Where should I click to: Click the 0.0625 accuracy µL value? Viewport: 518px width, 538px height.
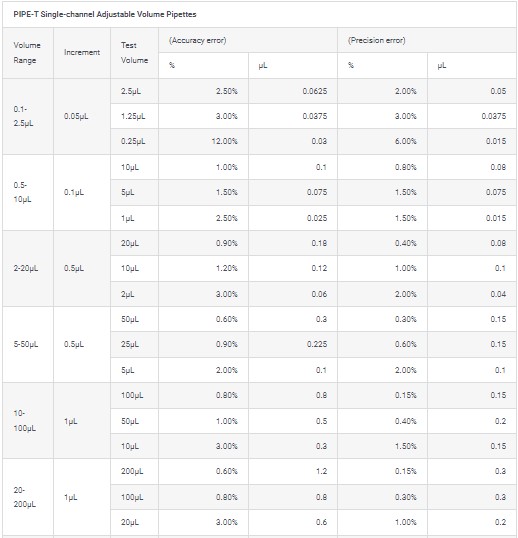tap(315, 91)
